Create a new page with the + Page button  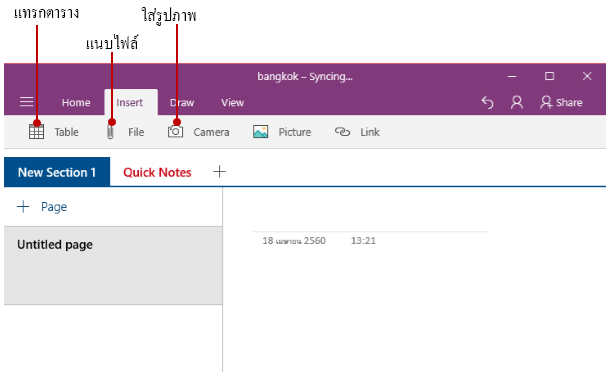coord(42,207)
